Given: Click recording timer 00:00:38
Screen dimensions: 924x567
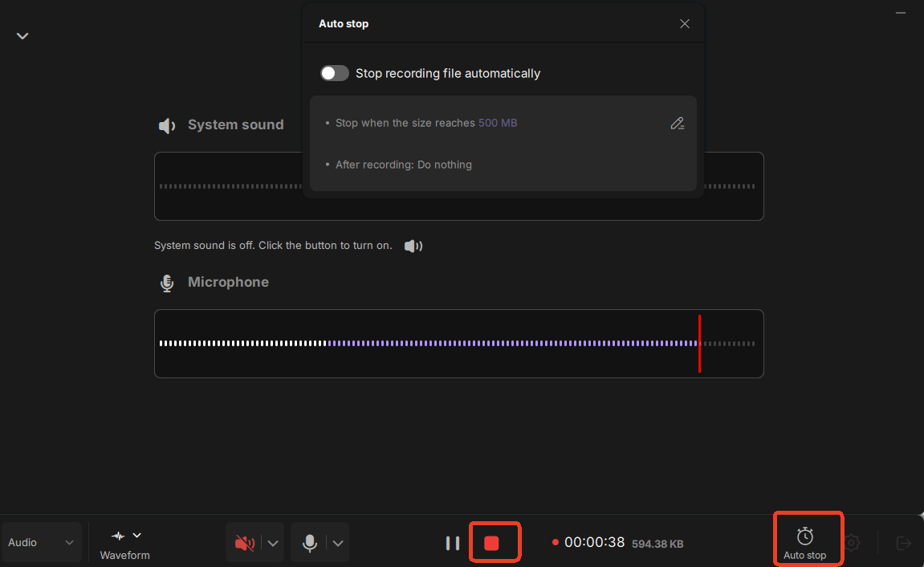Looking at the screenshot, I should coord(594,542).
